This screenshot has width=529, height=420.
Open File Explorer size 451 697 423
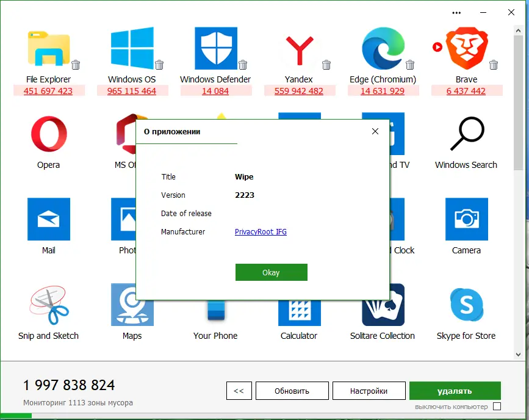[48, 91]
